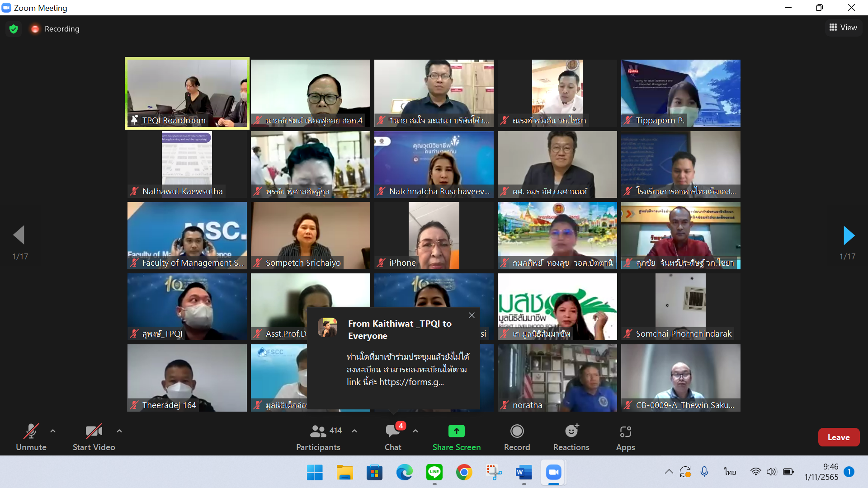
Task: Open the Reactions menu
Action: click(571, 437)
